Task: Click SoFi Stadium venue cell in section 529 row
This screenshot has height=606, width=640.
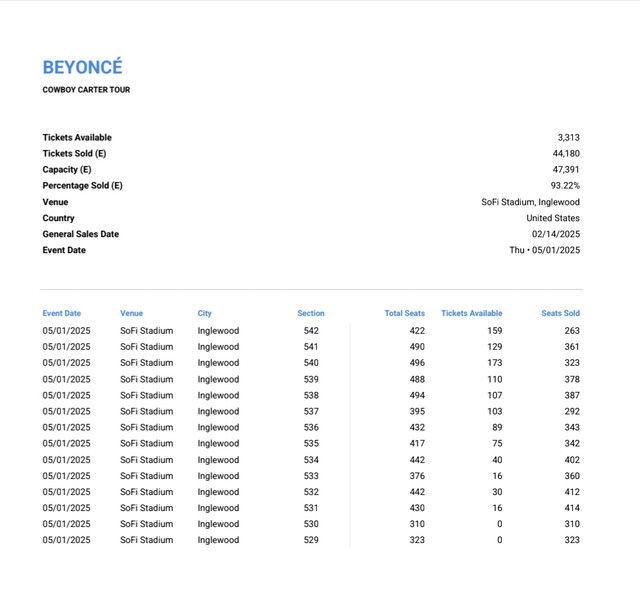Action: coord(147,540)
